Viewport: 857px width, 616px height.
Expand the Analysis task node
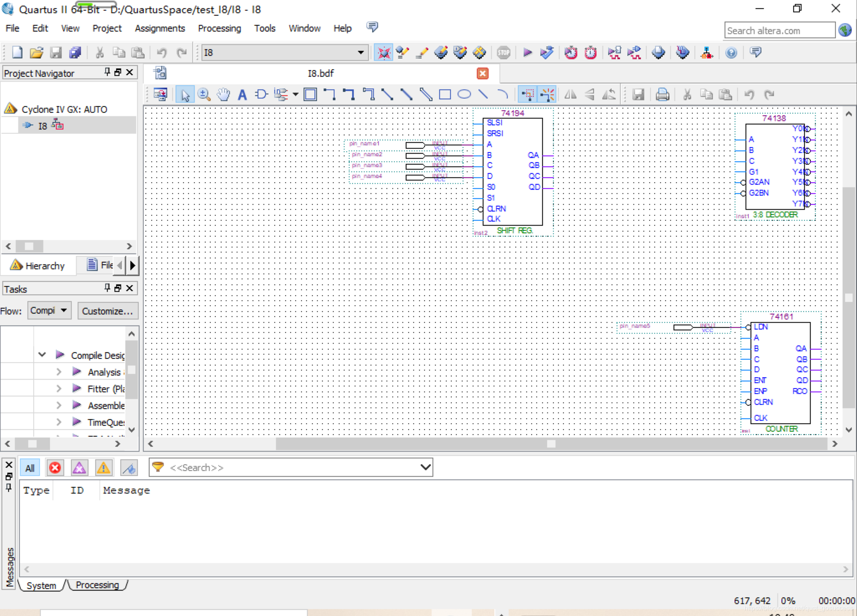pos(59,372)
